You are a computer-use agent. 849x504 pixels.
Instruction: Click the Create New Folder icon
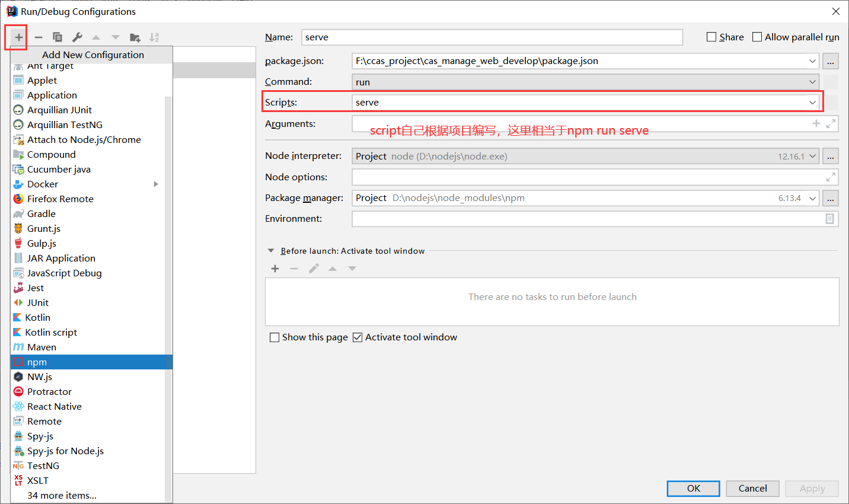pos(135,37)
